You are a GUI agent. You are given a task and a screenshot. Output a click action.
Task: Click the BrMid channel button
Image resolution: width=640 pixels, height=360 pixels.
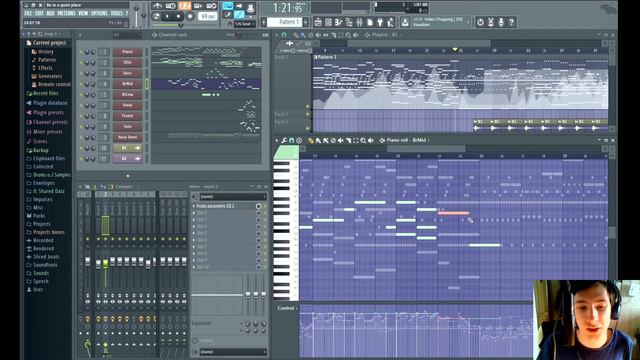point(127,84)
